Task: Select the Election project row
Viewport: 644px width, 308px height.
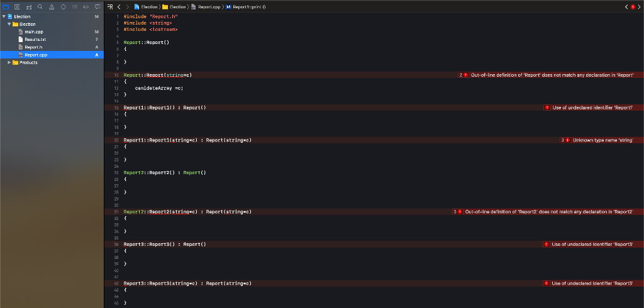Action: pyautogui.click(x=52, y=16)
